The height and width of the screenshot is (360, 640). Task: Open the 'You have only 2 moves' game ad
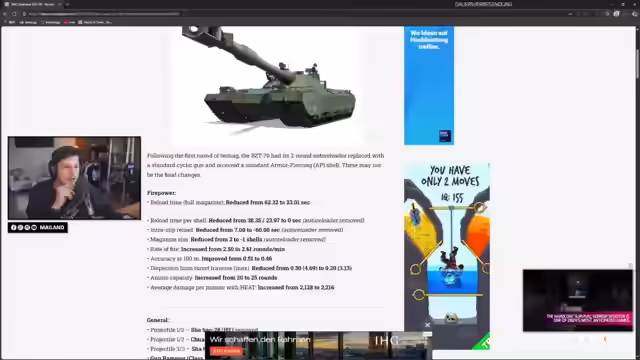447,256
